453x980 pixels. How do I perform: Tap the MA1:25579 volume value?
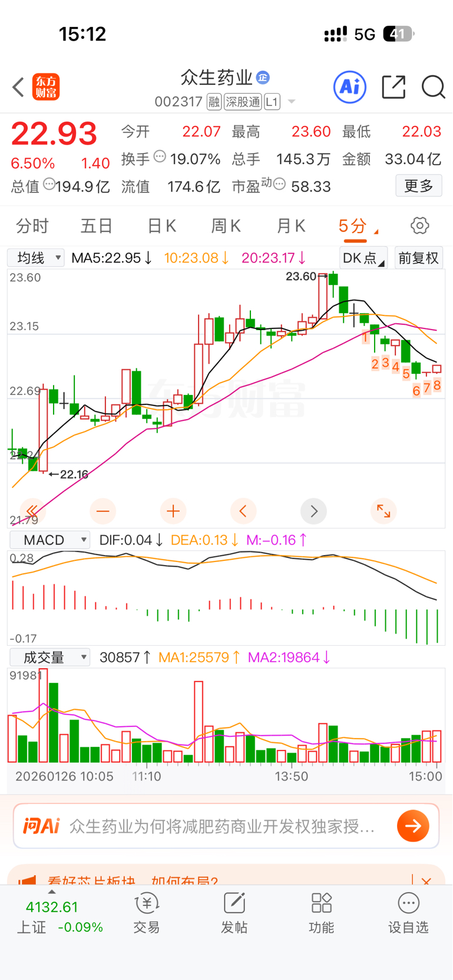pos(200,657)
